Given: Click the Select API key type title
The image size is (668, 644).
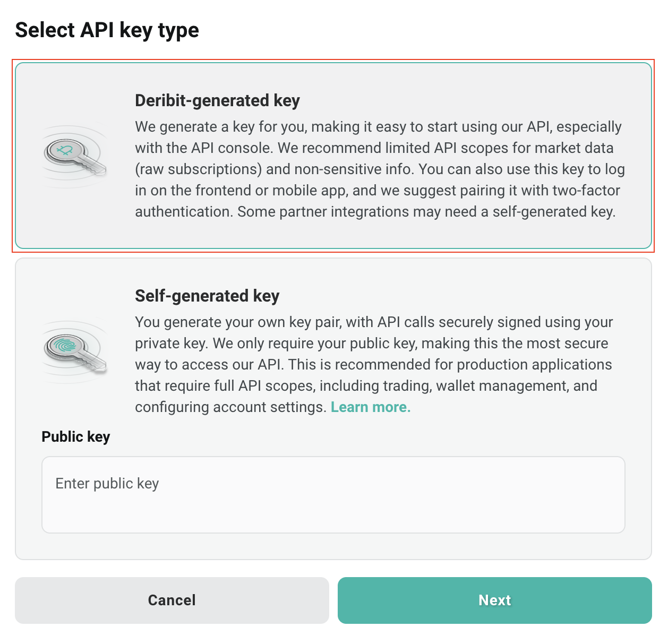Looking at the screenshot, I should pyautogui.click(x=107, y=30).
